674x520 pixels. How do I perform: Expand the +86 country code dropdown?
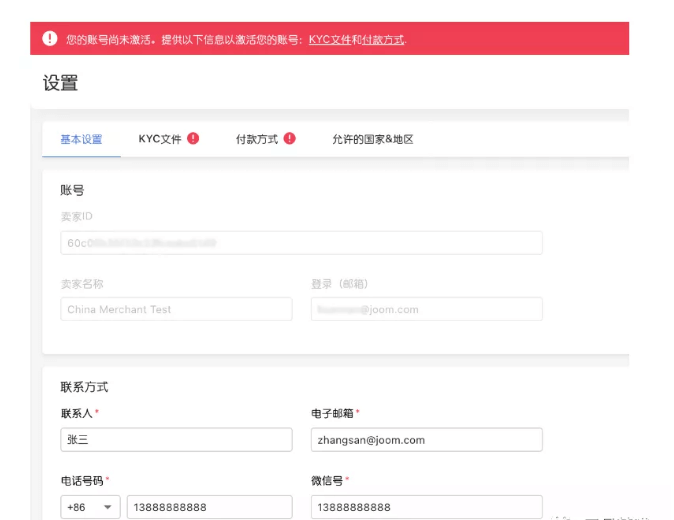(90, 507)
